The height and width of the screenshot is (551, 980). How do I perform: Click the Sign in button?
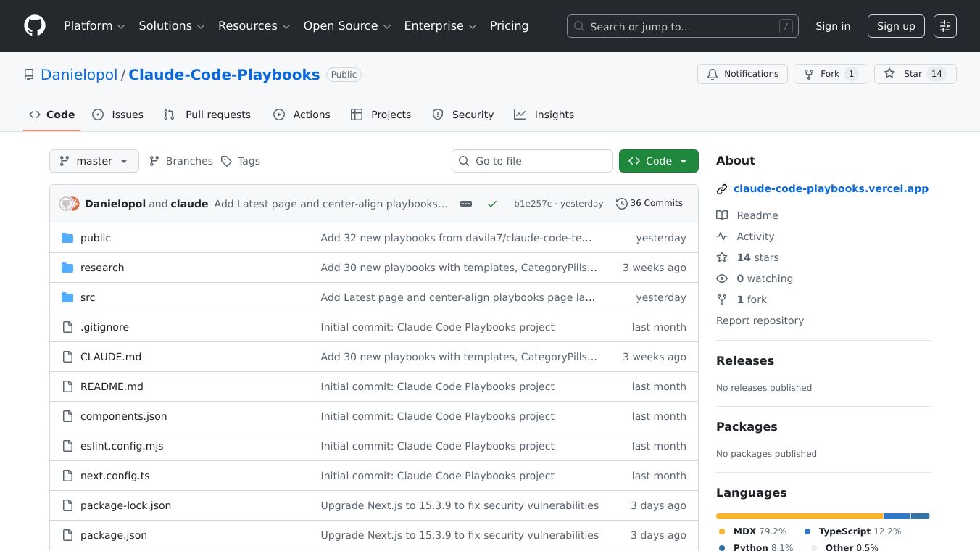point(832,25)
